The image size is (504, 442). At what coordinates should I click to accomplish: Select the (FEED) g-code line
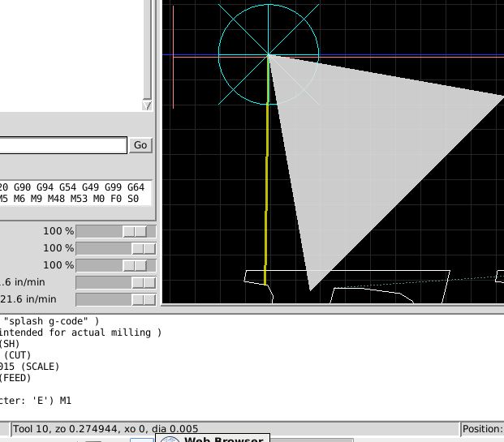coord(16,378)
